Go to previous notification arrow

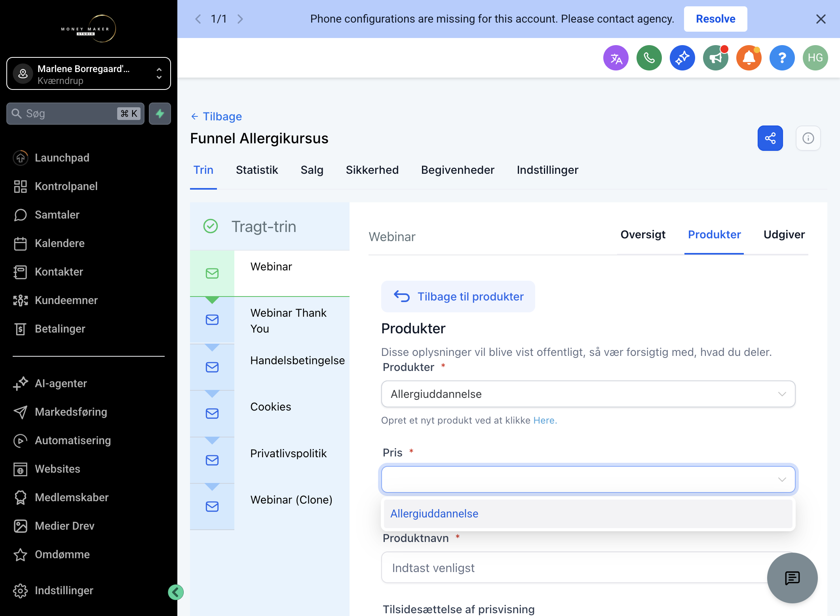[x=198, y=19]
